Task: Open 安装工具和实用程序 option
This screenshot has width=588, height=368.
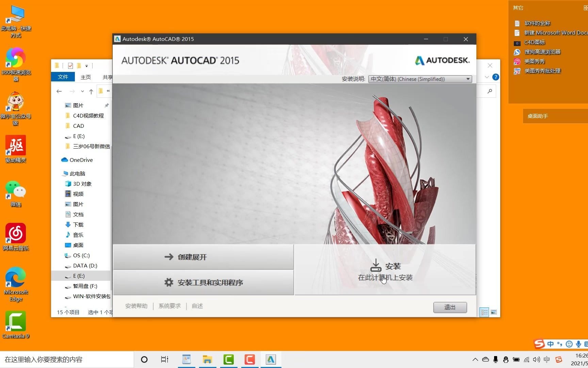Action: 203,282
